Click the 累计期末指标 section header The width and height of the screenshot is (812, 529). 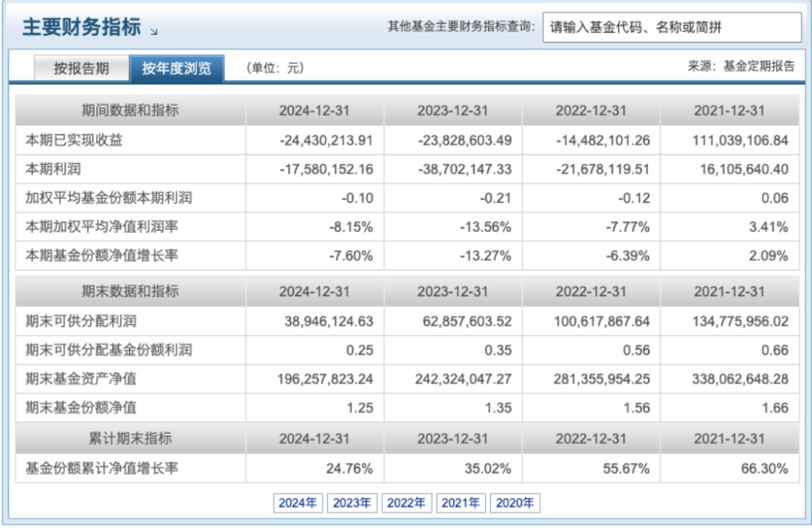pos(130,439)
